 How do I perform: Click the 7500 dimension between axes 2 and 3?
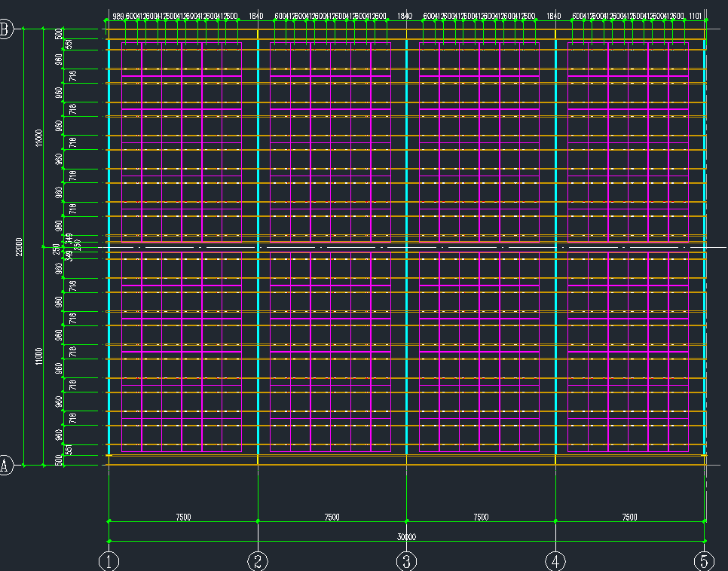pos(332,517)
